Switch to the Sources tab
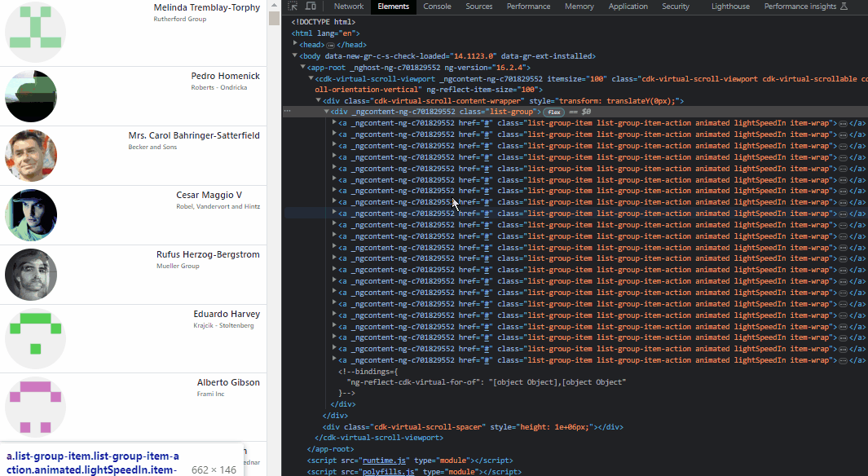 [x=478, y=7]
